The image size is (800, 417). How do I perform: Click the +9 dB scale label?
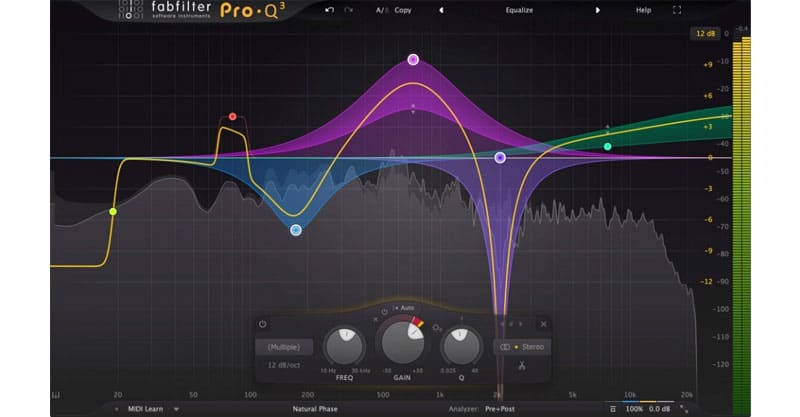coord(708,65)
